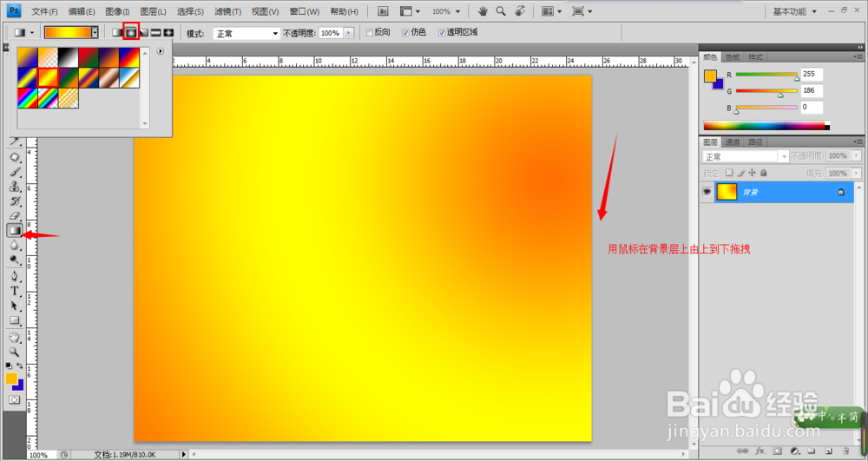Open gradient picker flyout menu arrow
Screen dimensions: 868x461
pyautogui.click(x=161, y=51)
